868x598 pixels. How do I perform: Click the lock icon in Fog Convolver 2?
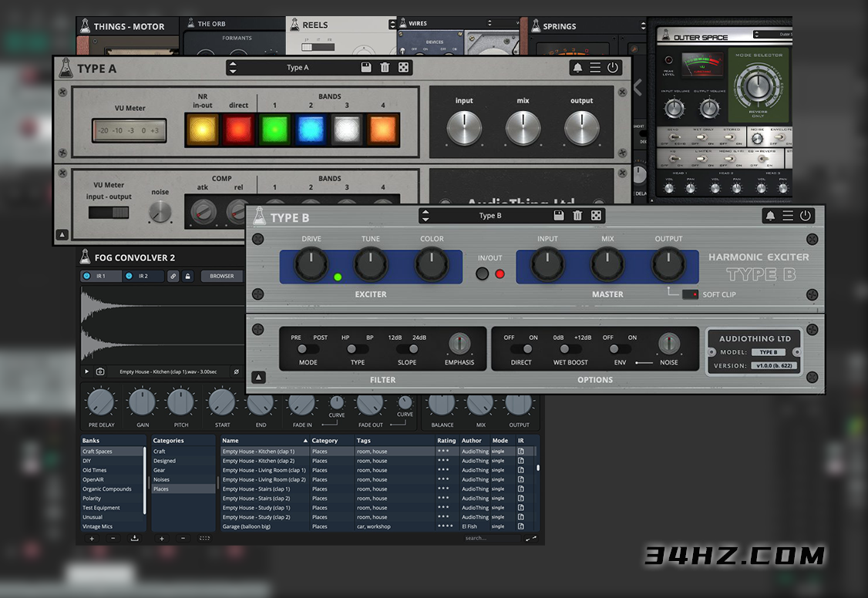[x=188, y=276]
